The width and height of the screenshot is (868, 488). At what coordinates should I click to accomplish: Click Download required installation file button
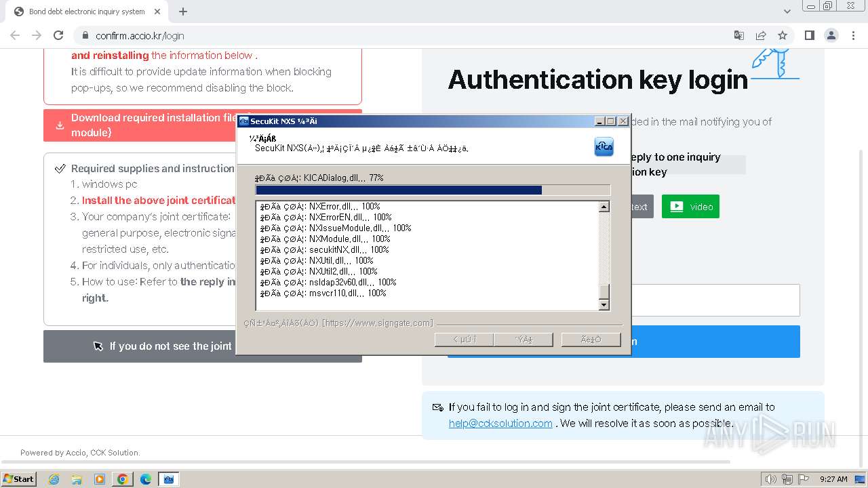(202, 125)
